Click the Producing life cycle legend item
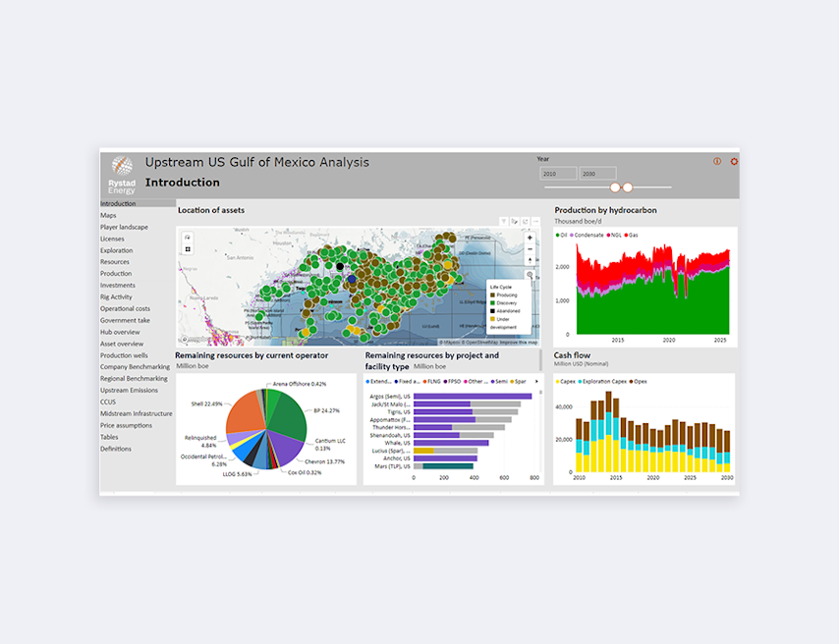 tap(504, 295)
